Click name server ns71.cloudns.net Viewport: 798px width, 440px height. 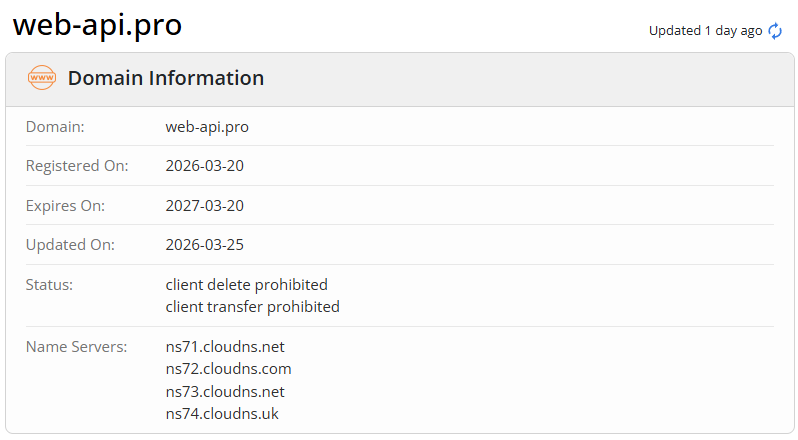point(225,347)
